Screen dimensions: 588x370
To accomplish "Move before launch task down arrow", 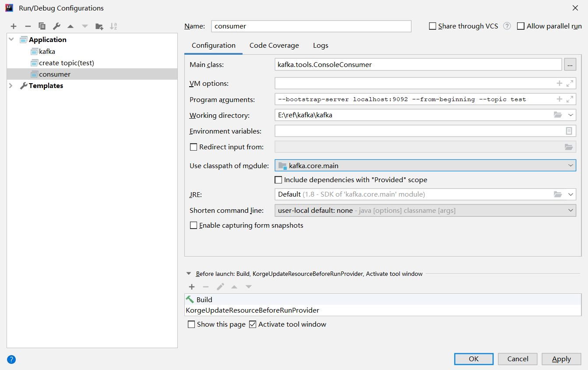I will point(249,287).
